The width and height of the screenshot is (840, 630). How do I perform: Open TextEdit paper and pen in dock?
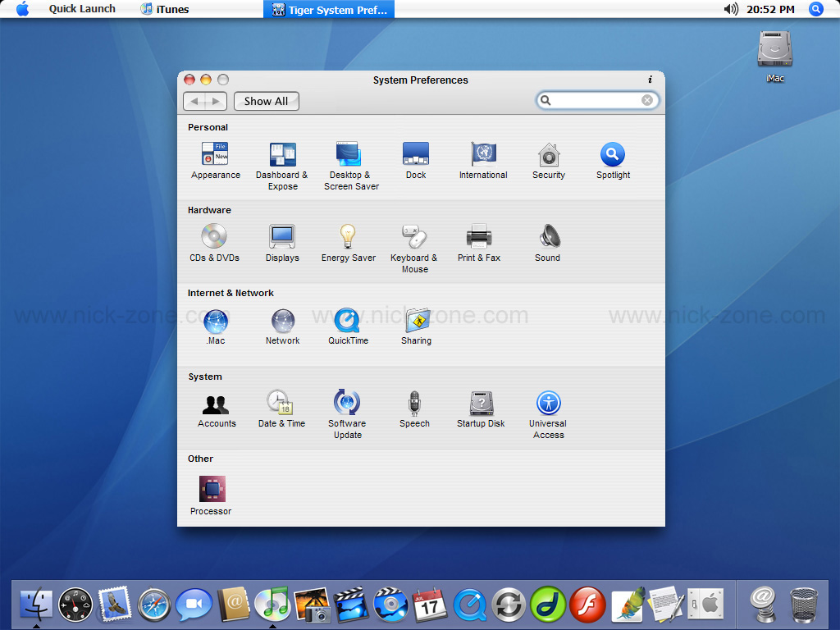(x=666, y=604)
